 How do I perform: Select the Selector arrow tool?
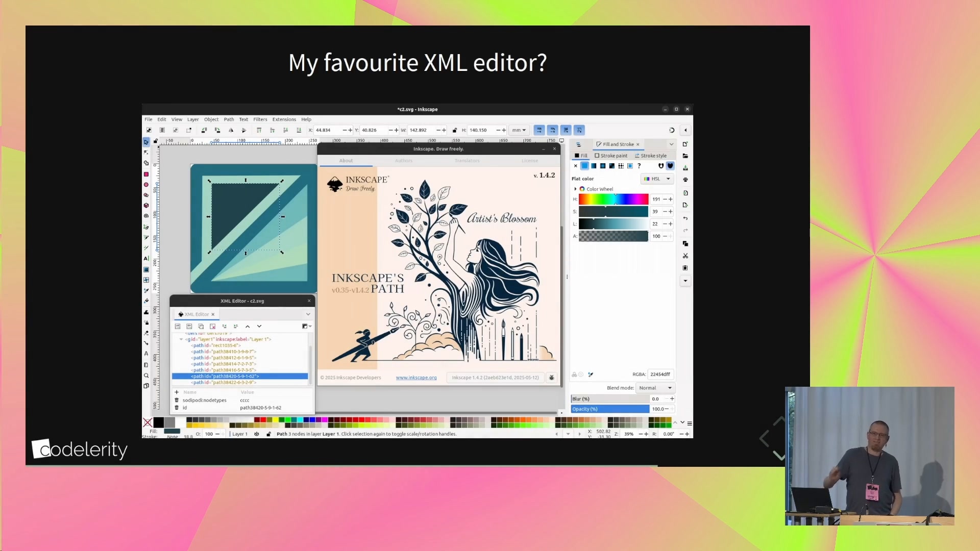(146, 142)
